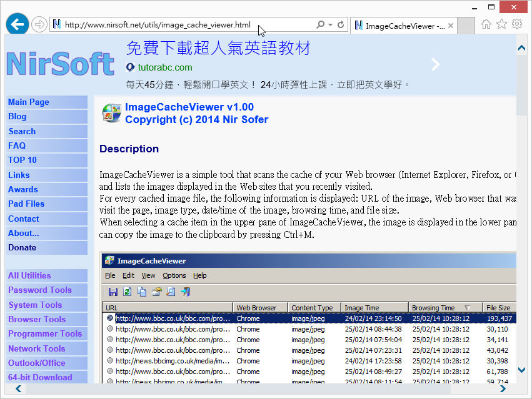
Task: Go to Main Page in sidebar
Action: pyautogui.click(x=47, y=102)
